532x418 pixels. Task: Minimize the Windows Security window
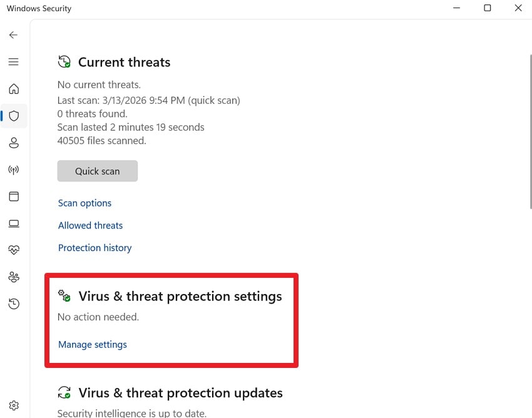[x=457, y=8]
